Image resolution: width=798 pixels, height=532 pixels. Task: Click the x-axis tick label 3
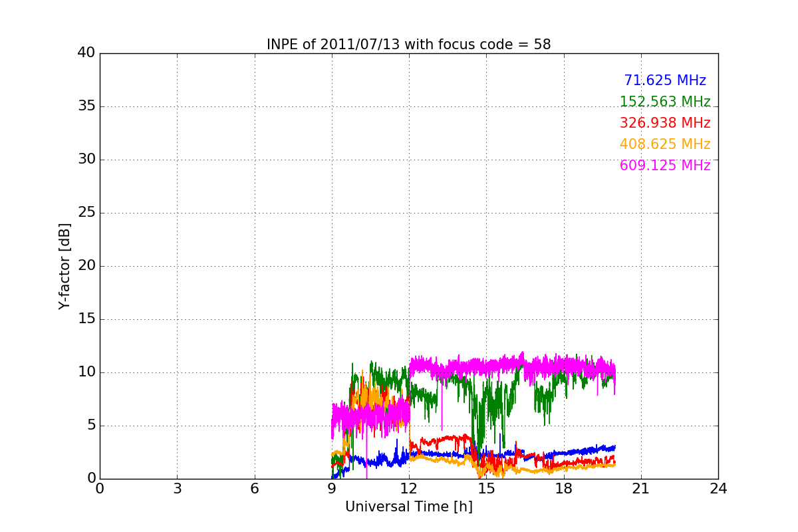tap(177, 489)
